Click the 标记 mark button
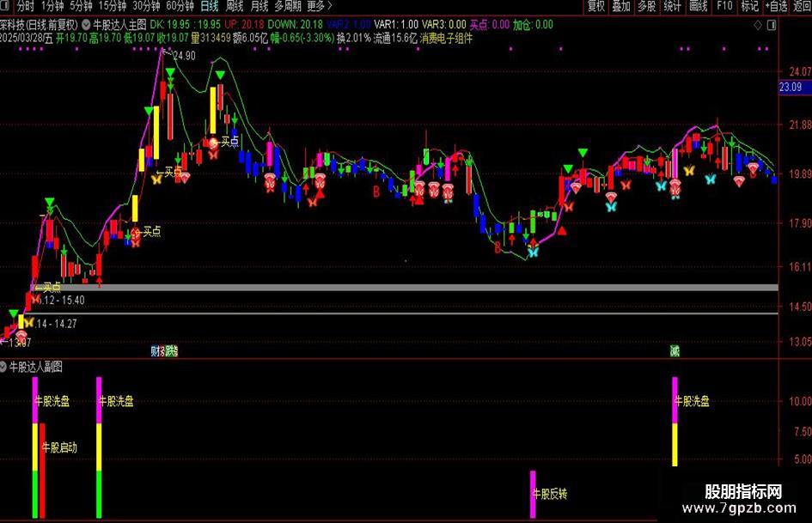812x523 pixels. click(749, 6)
